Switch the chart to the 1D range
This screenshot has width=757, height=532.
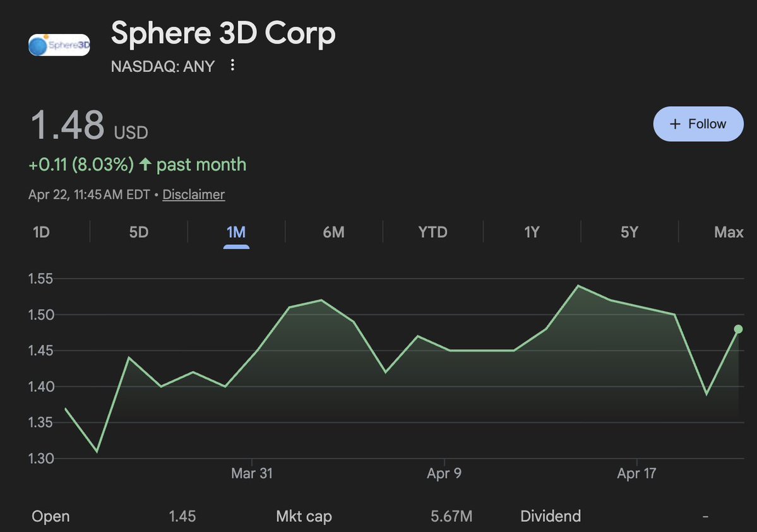(x=41, y=232)
